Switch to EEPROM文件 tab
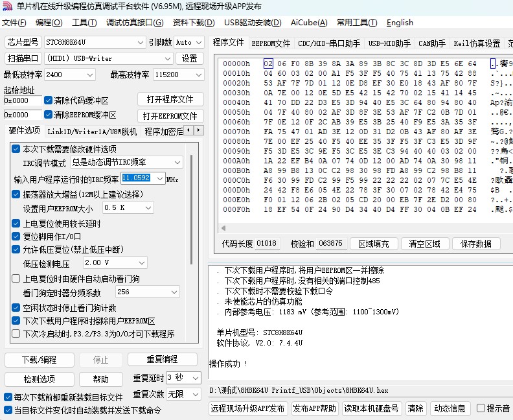513x420 pixels. point(271,43)
